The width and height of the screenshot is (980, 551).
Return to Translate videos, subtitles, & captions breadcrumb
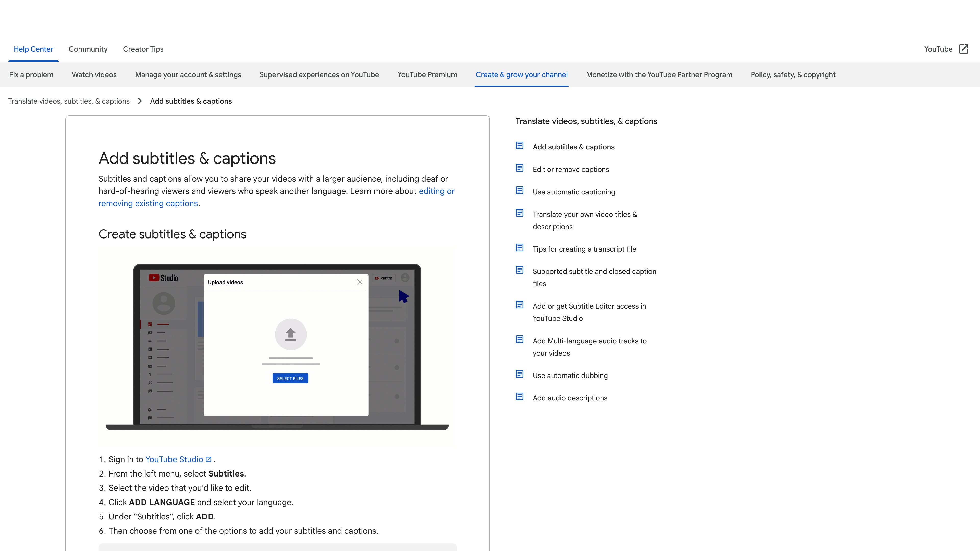(x=69, y=101)
